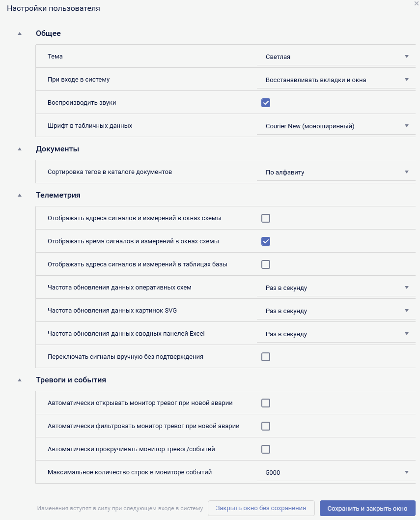Enable Переключать сигналы вручную без подтверждения
This screenshot has width=420, height=520.
coord(266,357)
